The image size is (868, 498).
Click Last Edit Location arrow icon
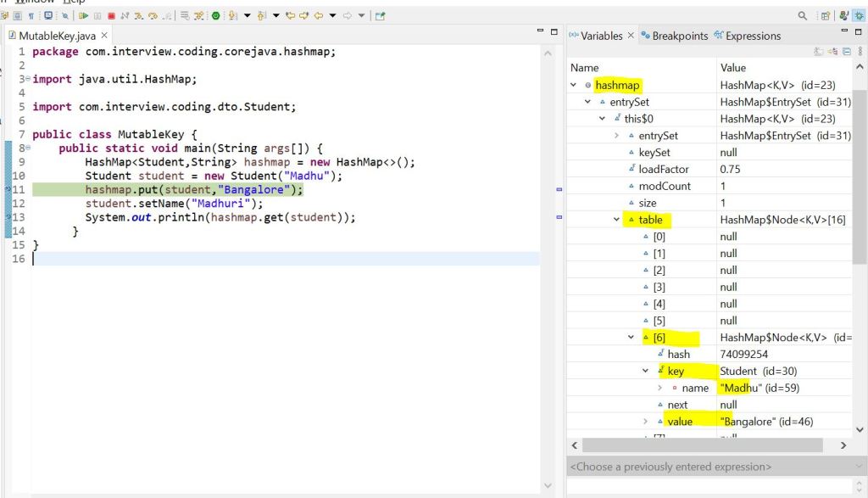(x=290, y=15)
